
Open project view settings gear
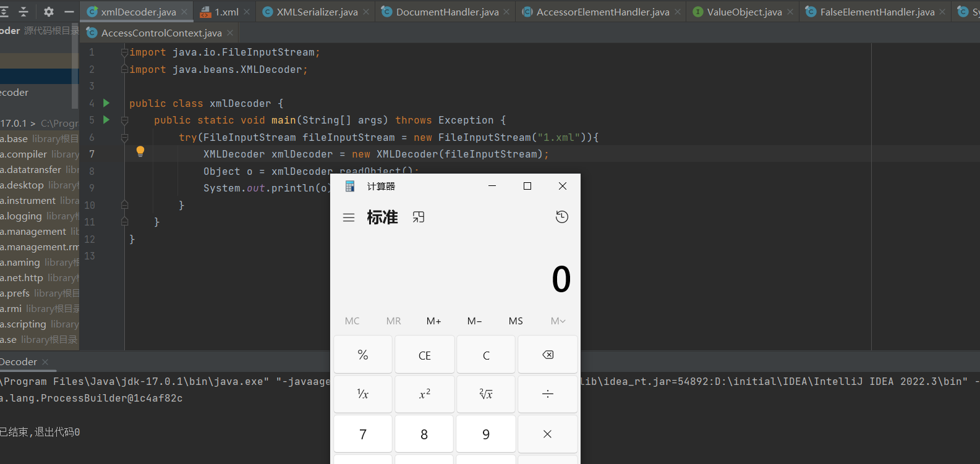click(49, 12)
